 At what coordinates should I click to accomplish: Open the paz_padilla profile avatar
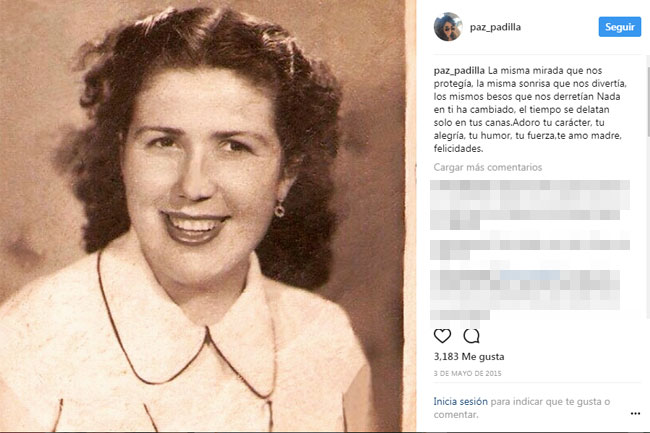pos(448,27)
